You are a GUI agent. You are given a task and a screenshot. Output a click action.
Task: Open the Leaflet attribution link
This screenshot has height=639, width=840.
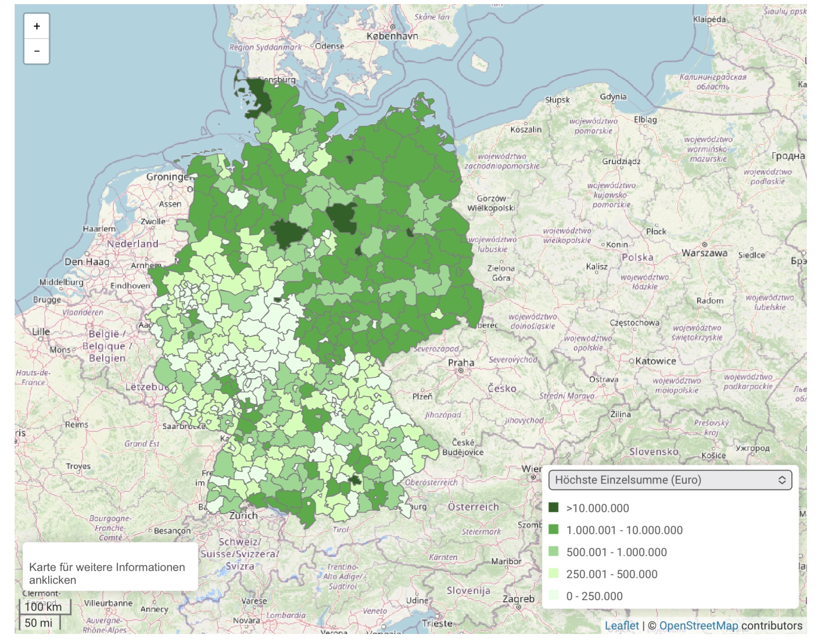(x=622, y=626)
